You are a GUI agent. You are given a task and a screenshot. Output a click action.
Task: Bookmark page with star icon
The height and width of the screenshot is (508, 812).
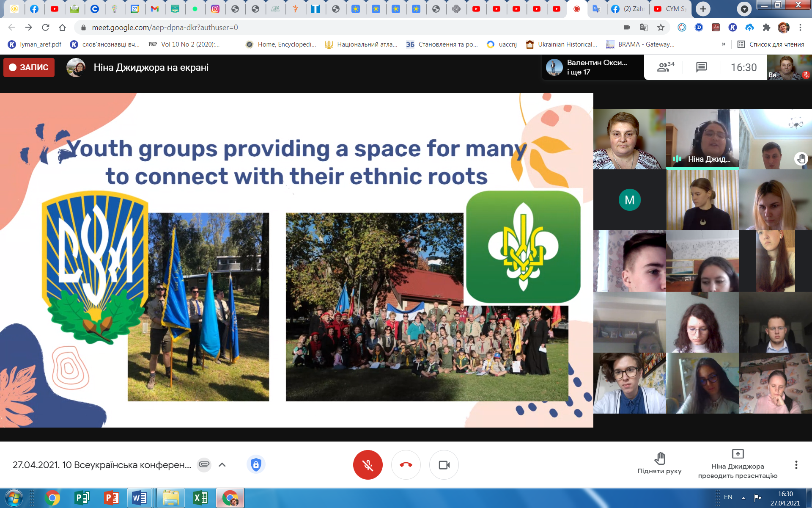tap(661, 28)
